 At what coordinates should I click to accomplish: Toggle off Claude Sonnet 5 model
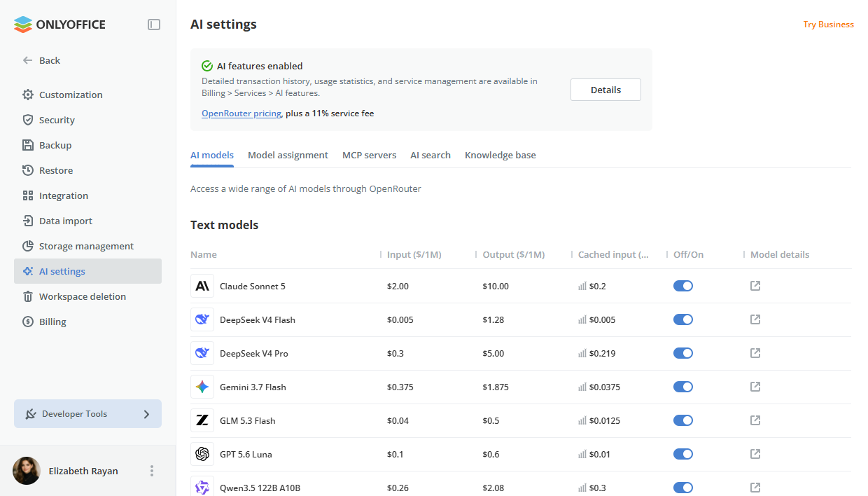(683, 286)
